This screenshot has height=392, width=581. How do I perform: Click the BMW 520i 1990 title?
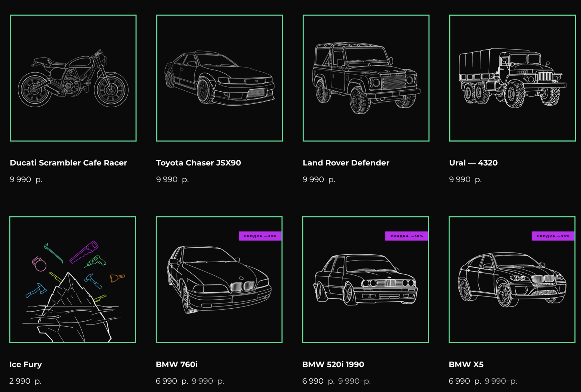point(333,364)
